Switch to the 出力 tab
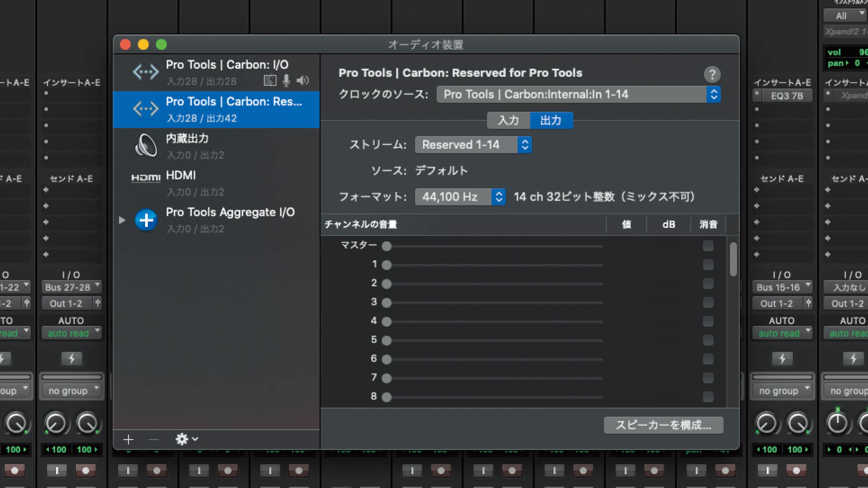 click(x=551, y=121)
